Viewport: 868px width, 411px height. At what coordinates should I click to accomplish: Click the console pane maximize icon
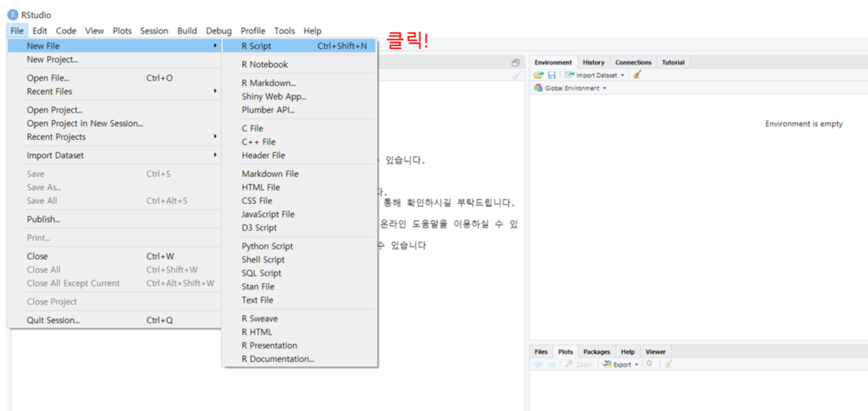(x=516, y=62)
